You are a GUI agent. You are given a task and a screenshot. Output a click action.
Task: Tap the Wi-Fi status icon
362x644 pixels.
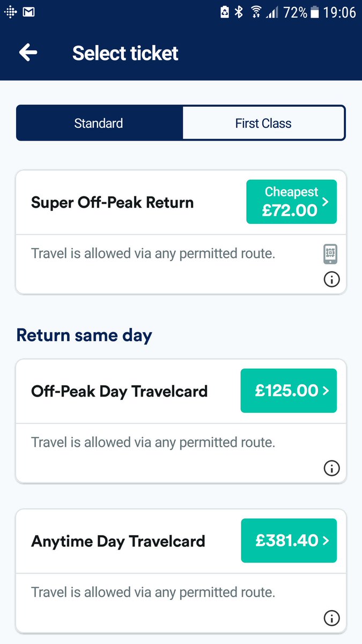coord(256,12)
